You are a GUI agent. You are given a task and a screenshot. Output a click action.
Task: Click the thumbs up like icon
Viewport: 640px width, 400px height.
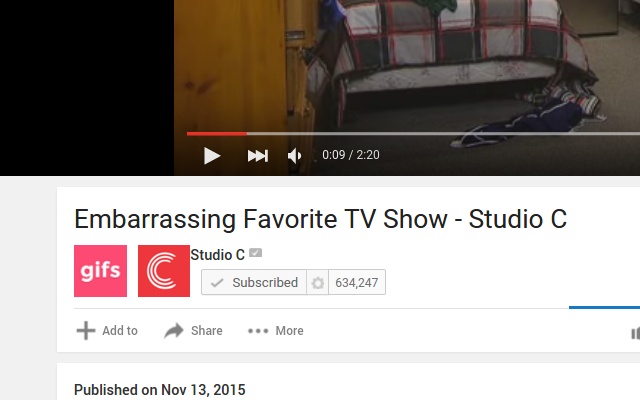(x=636, y=333)
